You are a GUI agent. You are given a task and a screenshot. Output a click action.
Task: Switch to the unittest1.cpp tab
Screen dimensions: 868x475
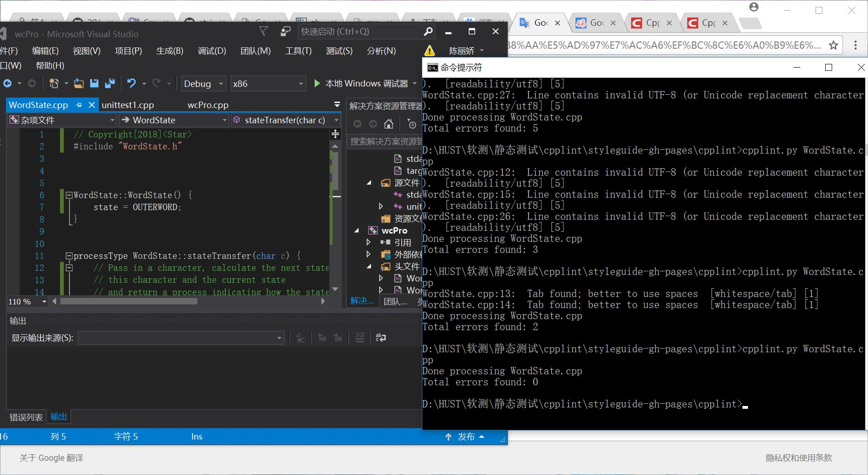click(128, 105)
